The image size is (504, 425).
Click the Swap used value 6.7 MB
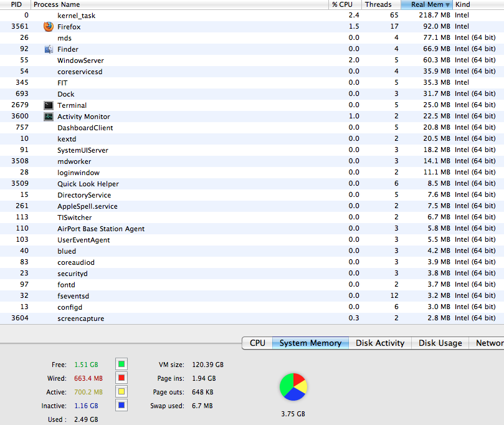[x=202, y=406]
